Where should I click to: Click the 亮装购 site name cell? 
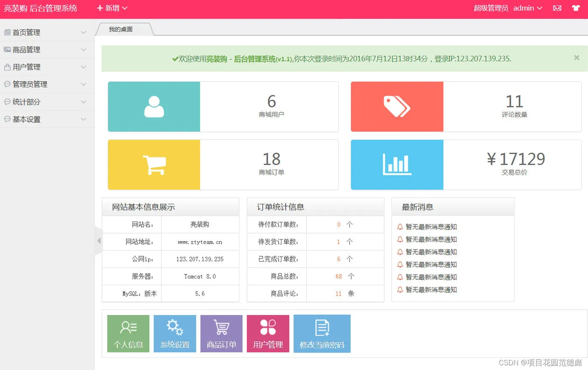(x=200, y=224)
